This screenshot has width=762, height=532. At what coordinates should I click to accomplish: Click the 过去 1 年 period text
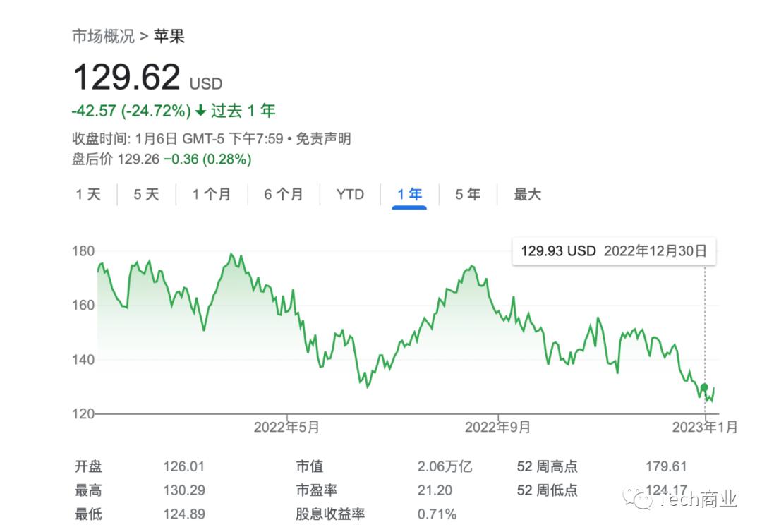click(243, 111)
